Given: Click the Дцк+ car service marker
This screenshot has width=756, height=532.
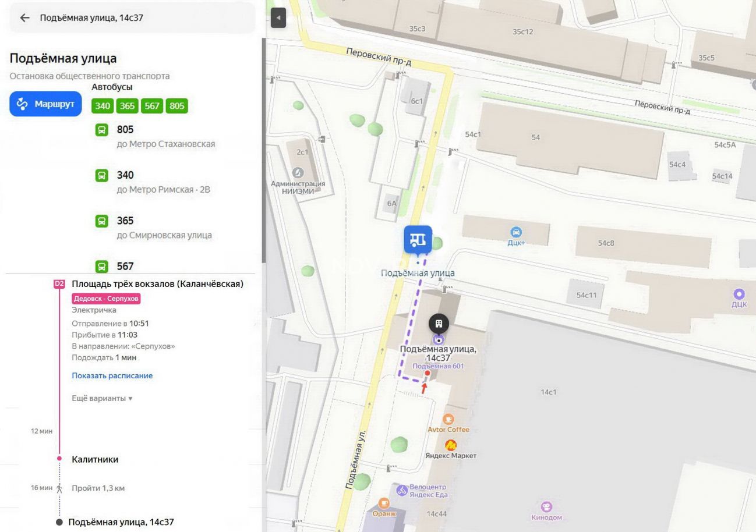Looking at the screenshot, I should coord(515,233).
